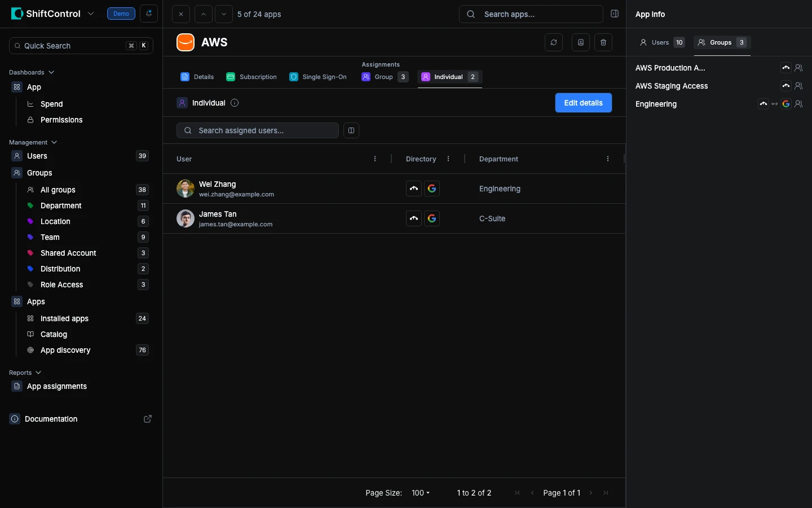Go to the next app arrow
812x508 pixels.
224,14
